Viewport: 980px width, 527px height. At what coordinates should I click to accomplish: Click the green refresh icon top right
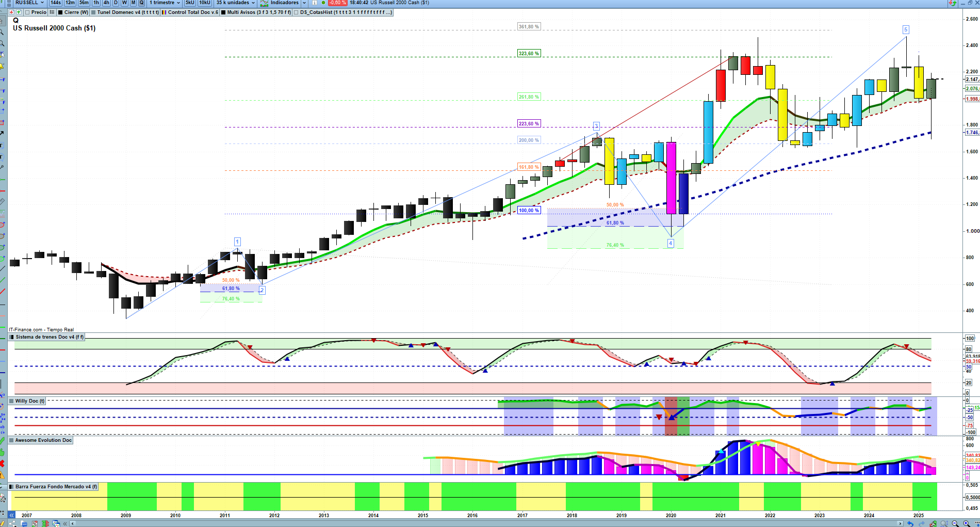coord(953,3)
